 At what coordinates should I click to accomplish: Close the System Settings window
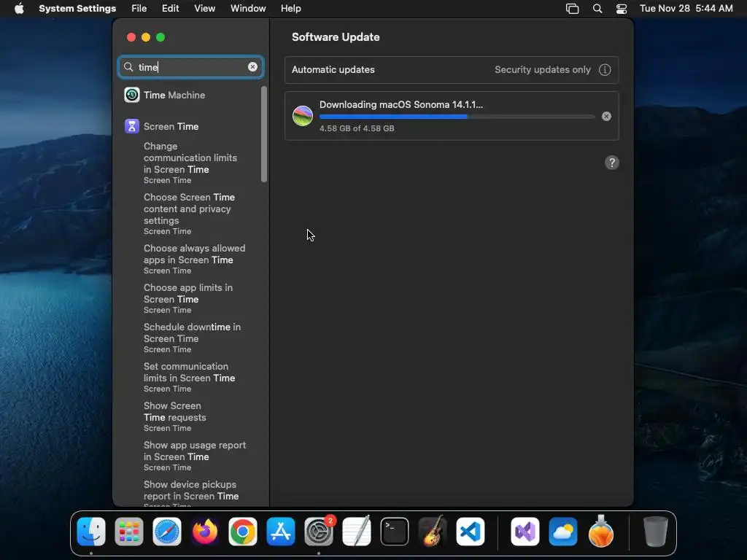(131, 37)
